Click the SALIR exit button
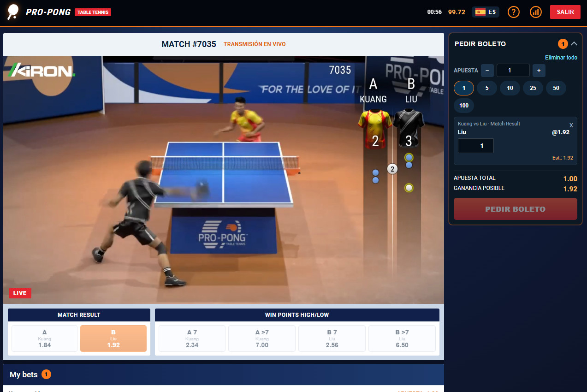 point(565,12)
